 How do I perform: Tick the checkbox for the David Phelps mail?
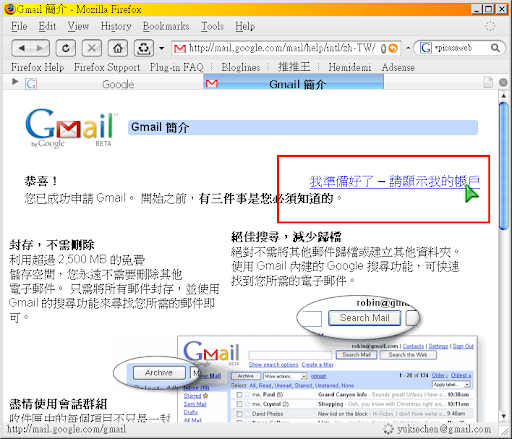(x=239, y=414)
